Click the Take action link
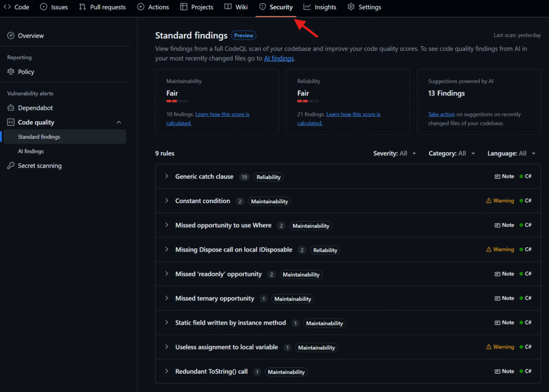 [441, 114]
